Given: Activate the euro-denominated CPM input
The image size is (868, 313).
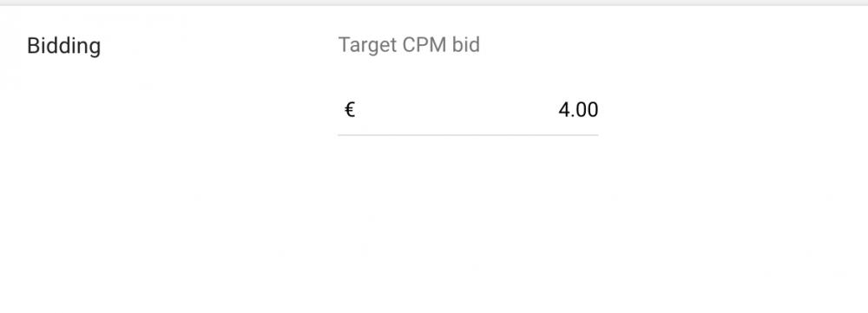Looking at the screenshot, I should point(468,110).
